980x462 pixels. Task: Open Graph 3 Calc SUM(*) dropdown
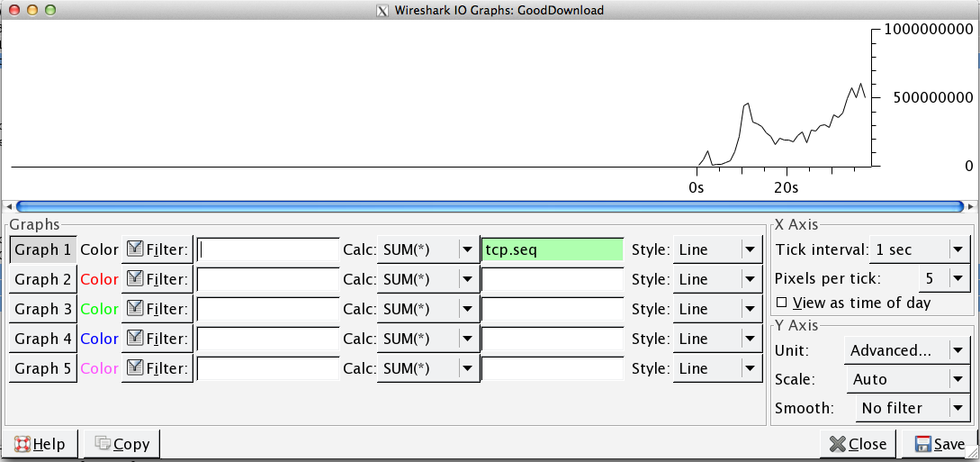428,309
